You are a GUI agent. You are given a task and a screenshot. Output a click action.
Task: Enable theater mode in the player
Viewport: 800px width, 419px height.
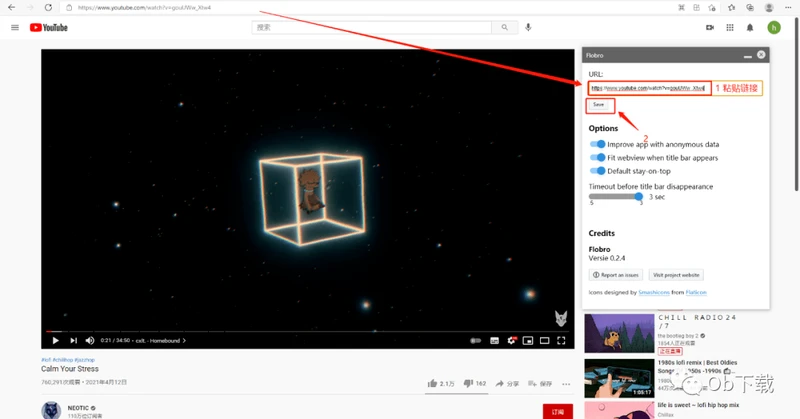(x=544, y=340)
